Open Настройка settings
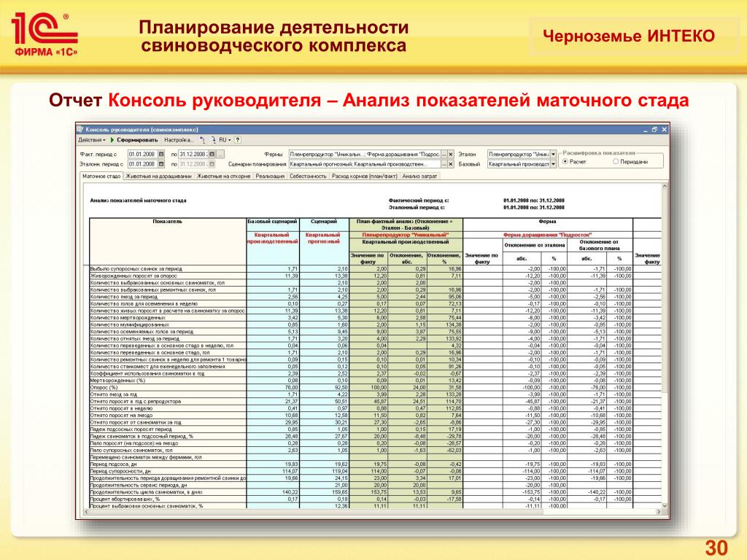Image resolution: width=747 pixels, height=560 pixels. 179,140
